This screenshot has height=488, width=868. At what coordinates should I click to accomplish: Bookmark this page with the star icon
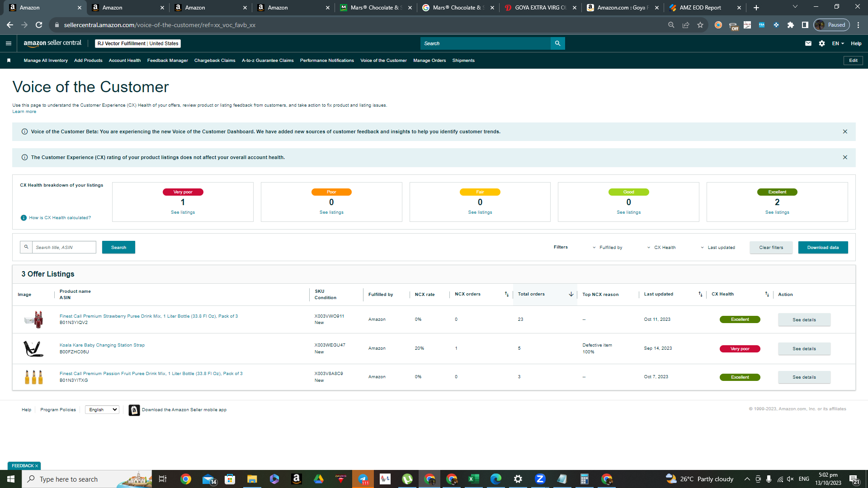coord(700,25)
